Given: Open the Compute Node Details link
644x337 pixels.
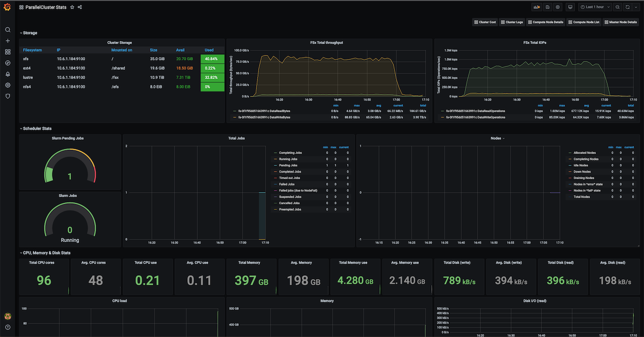Looking at the screenshot, I should pos(545,22).
